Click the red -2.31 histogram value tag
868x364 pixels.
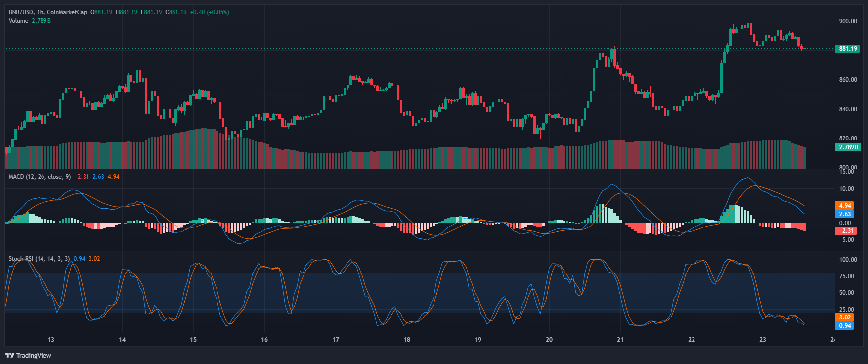845,231
